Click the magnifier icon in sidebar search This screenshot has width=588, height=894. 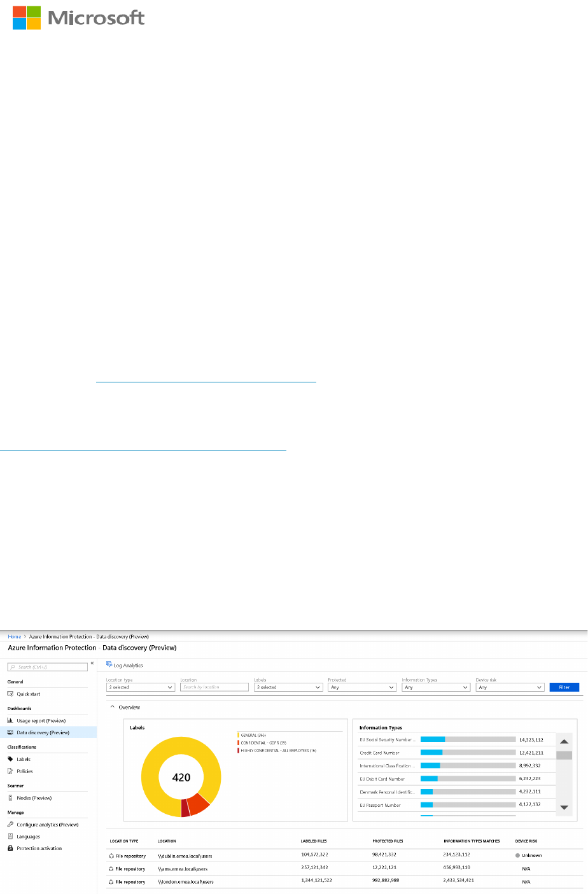coord(13,667)
